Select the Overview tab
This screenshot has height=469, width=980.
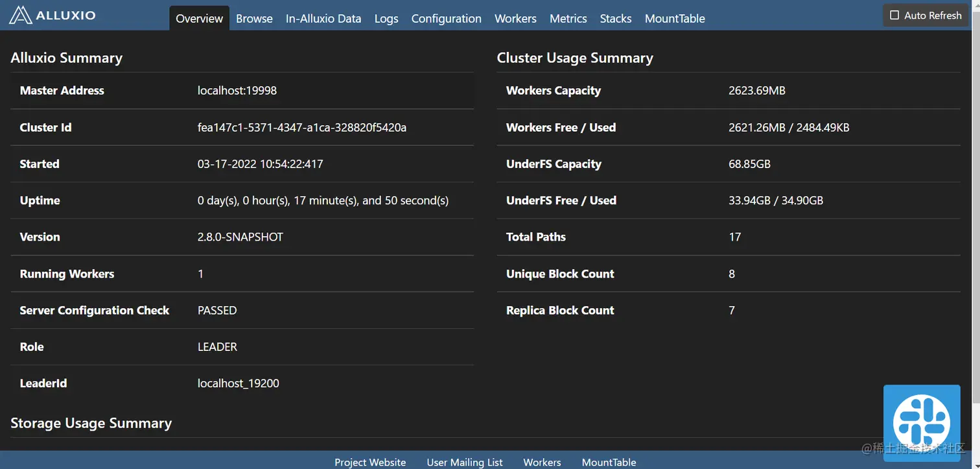(199, 19)
